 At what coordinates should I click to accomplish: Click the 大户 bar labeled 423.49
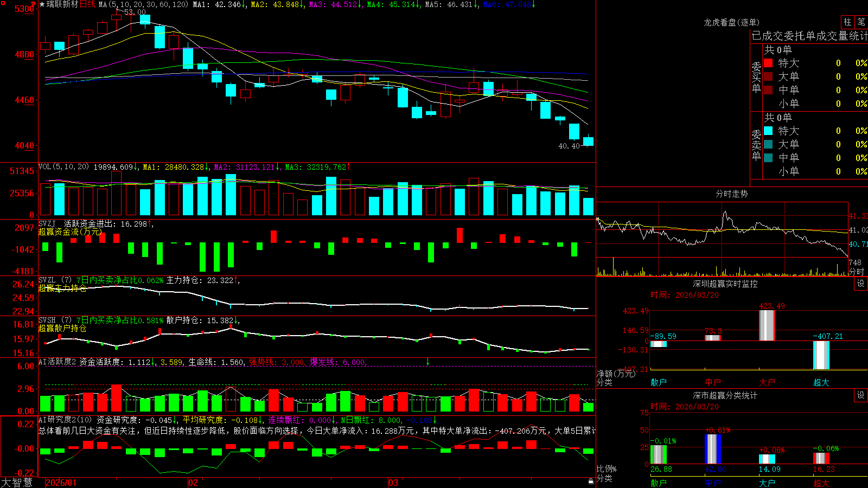767,325
